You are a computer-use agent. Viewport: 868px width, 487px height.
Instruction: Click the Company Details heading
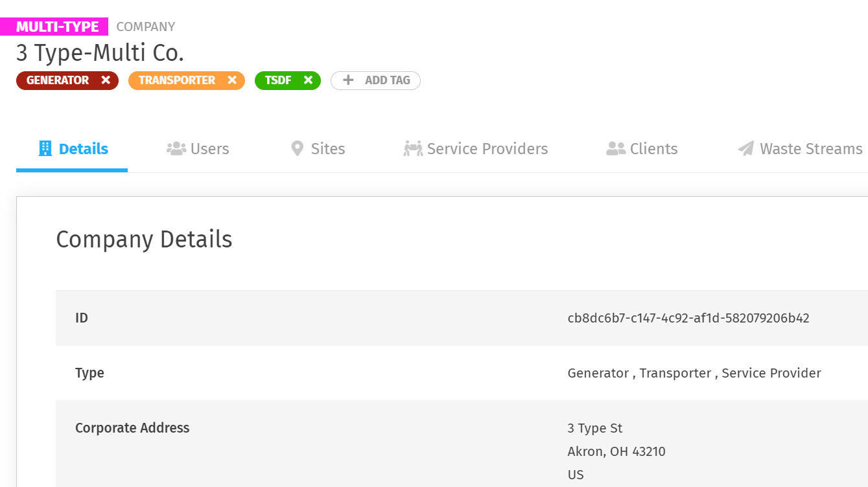pyautogui.click(x=144, y=240)
